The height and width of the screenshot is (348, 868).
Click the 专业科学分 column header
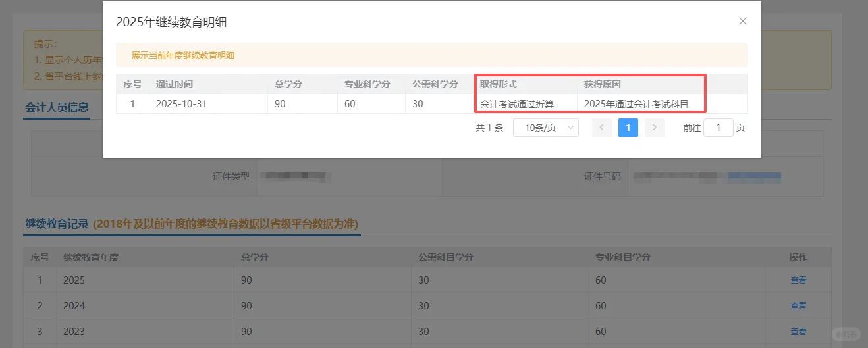coord(367,84)
